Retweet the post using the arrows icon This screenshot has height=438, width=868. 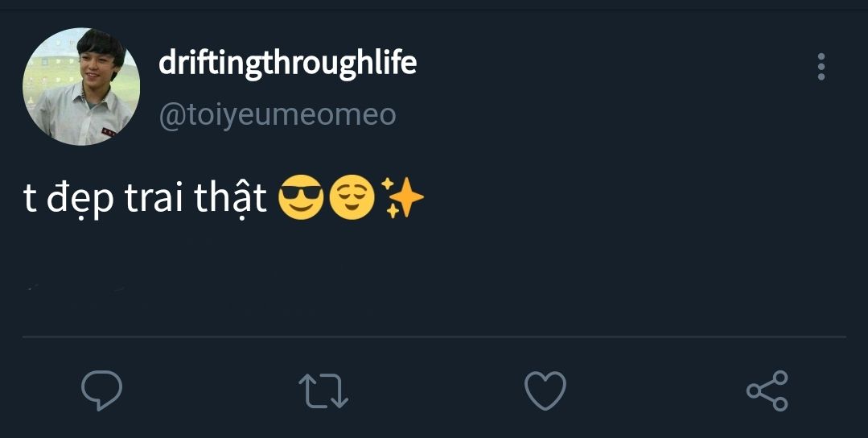pos(323,390)
